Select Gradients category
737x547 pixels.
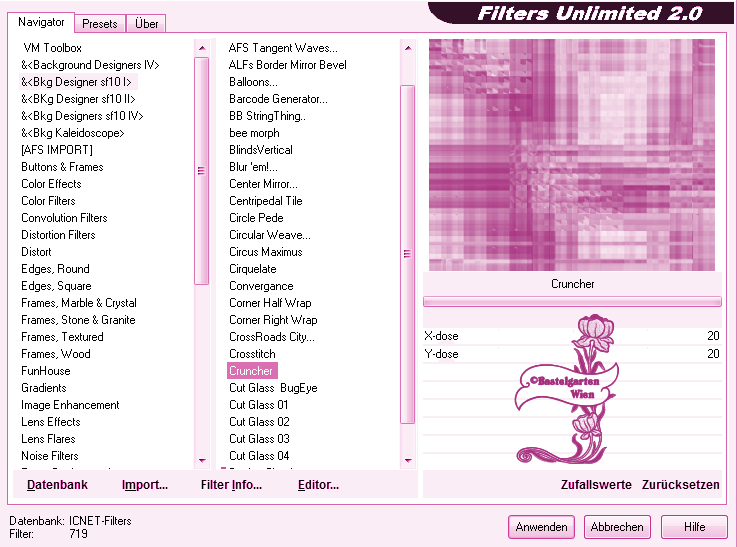[44, 388]
